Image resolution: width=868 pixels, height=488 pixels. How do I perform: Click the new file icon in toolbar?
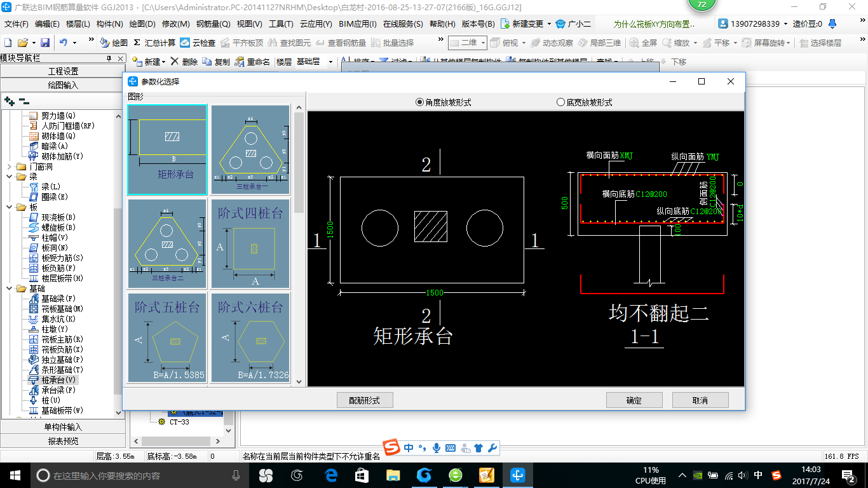point(8,43)
